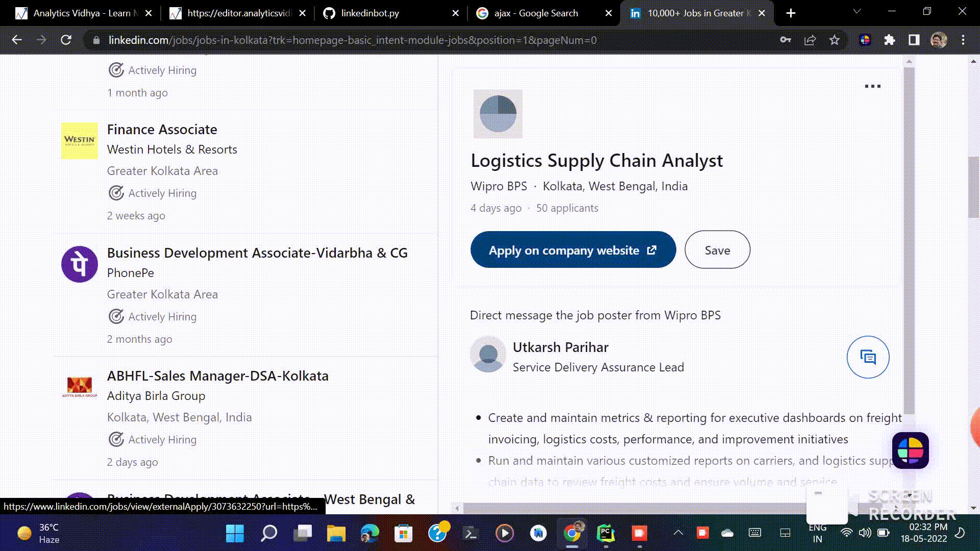Click the Wipro BPS company logo
Viewport: 980px width, 551px height.
pos(498,114)
